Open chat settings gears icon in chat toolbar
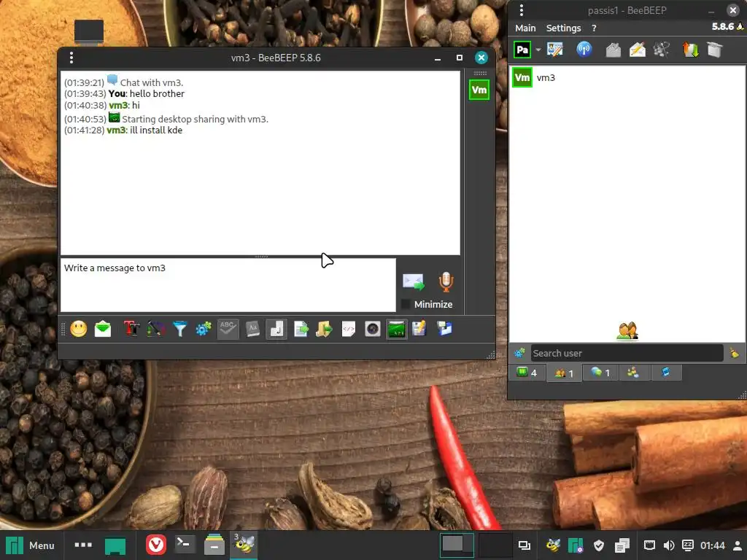The height and width of the screenshot is (560, 747). [x=204, y=329]
